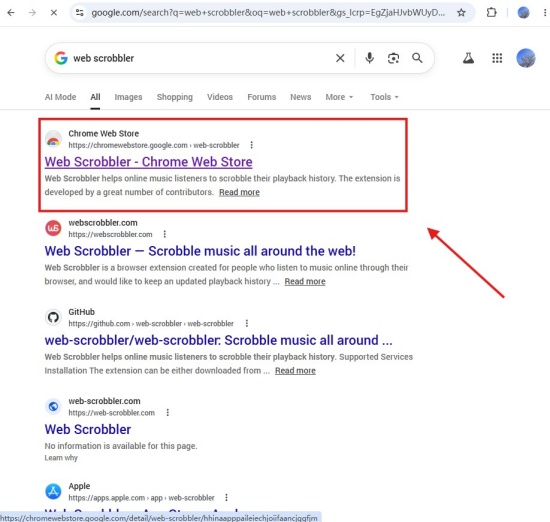Click the GitHub octocat favicon
This screenshot has width=550, height=522.
[53, 317]
